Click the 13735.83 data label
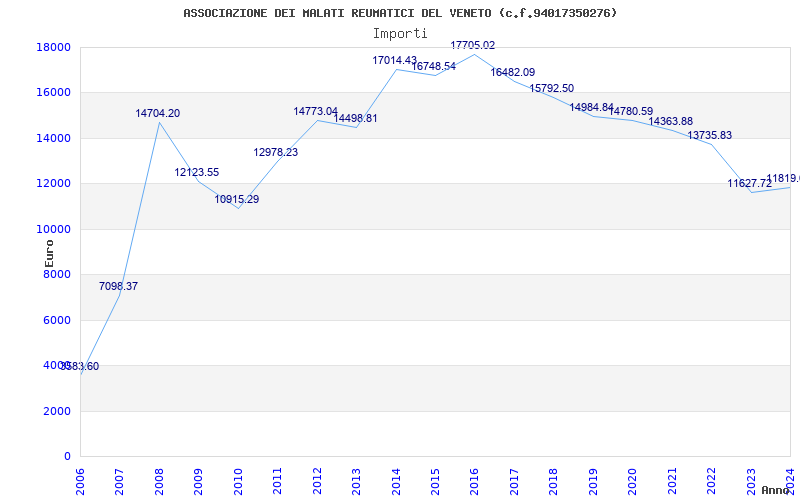Image resolution: width=800 pixels, height=500 pixels. pyautogui.click(x=709, y=136)
